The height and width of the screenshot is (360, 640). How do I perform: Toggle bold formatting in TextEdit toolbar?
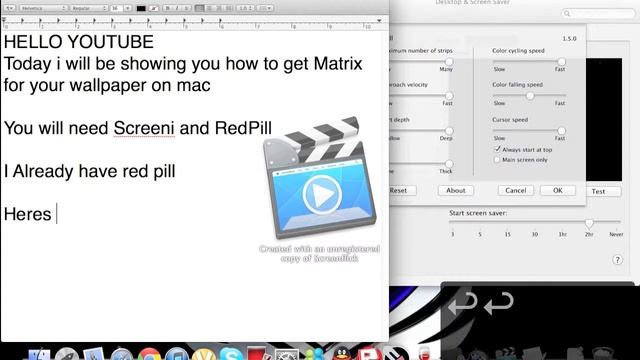168,8
